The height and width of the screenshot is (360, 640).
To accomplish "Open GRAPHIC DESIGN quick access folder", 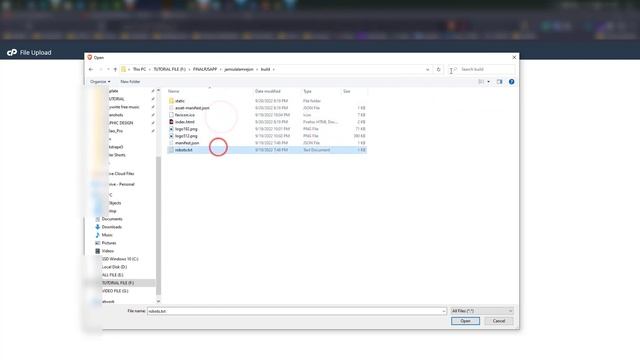I will pyautogui.click(x=120, y=123).
